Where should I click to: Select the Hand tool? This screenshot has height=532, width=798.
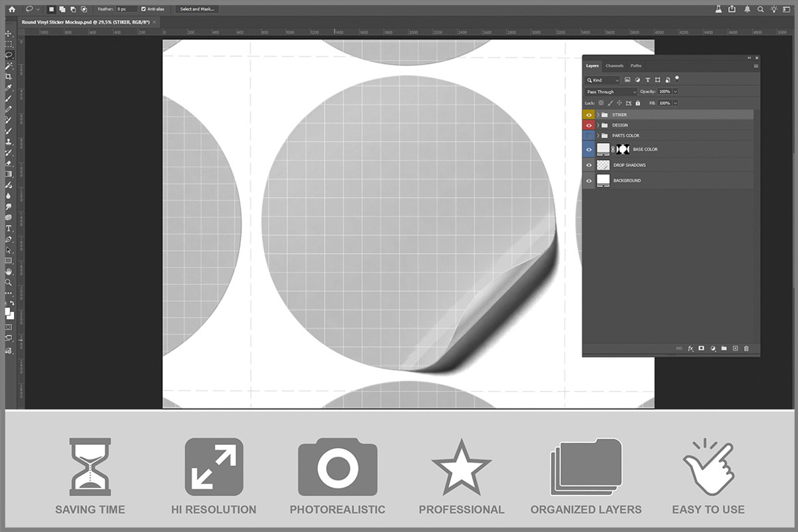(9, 271)
